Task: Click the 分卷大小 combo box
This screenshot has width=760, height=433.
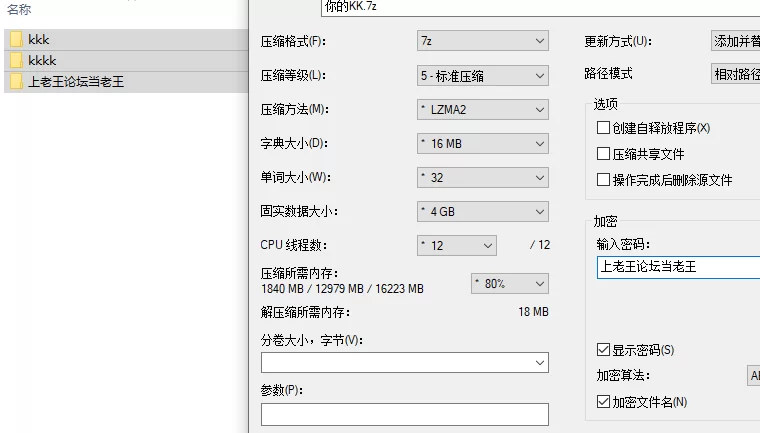Action: click(x=405, y=363)
